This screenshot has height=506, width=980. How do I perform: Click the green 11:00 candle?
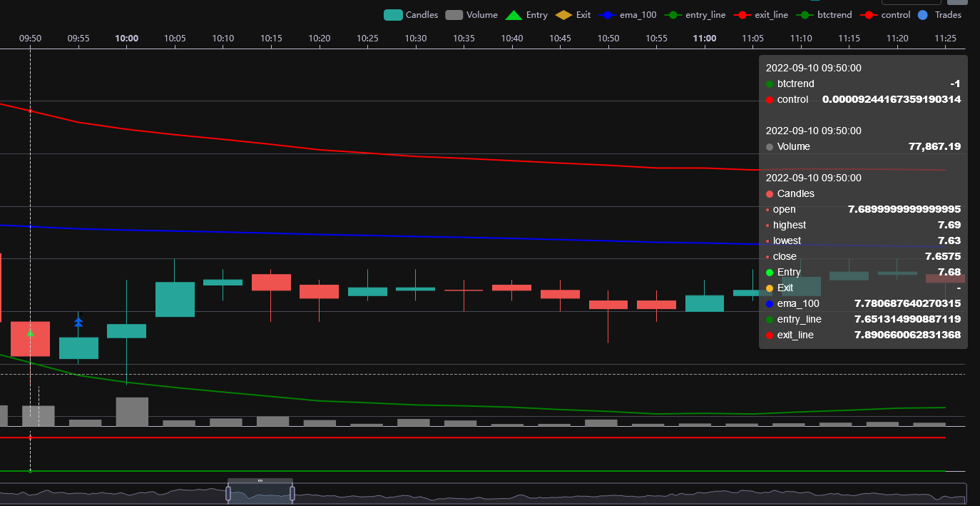705,303
